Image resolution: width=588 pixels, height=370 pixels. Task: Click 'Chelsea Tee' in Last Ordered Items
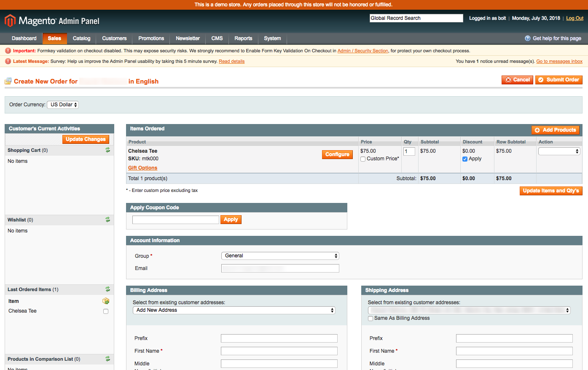[x=22, y=311]
